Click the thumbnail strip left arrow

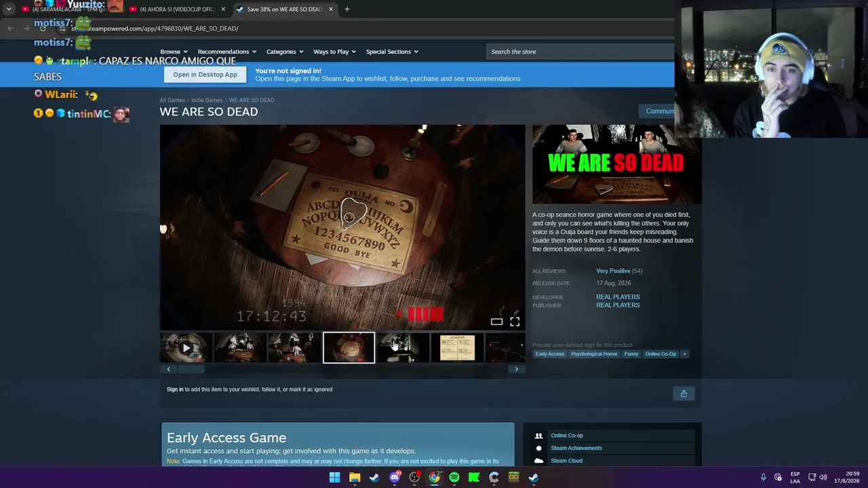168,369
